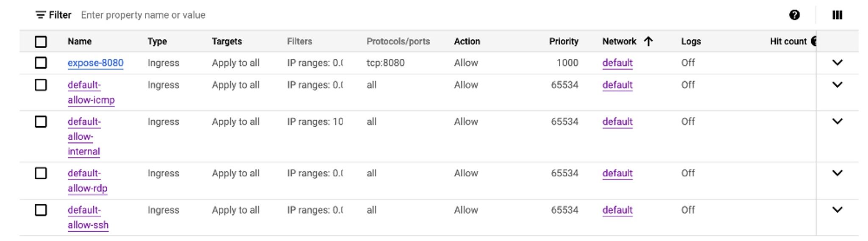Expand the expose-8080 row chevron
Screen dimensions: 868x241
[837, 63]
